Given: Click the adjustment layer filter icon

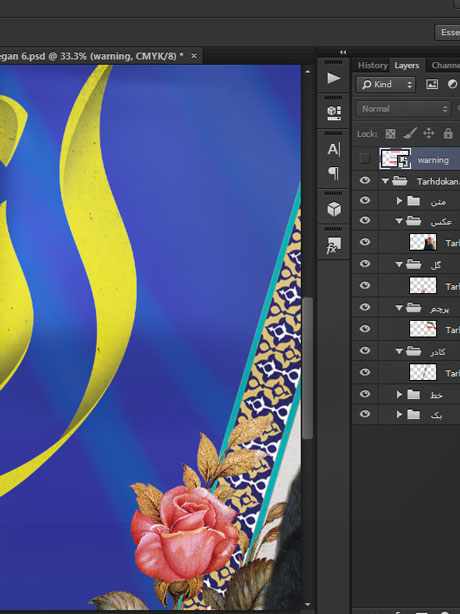Looking at the screenshot, I should [x=453, y=84].
